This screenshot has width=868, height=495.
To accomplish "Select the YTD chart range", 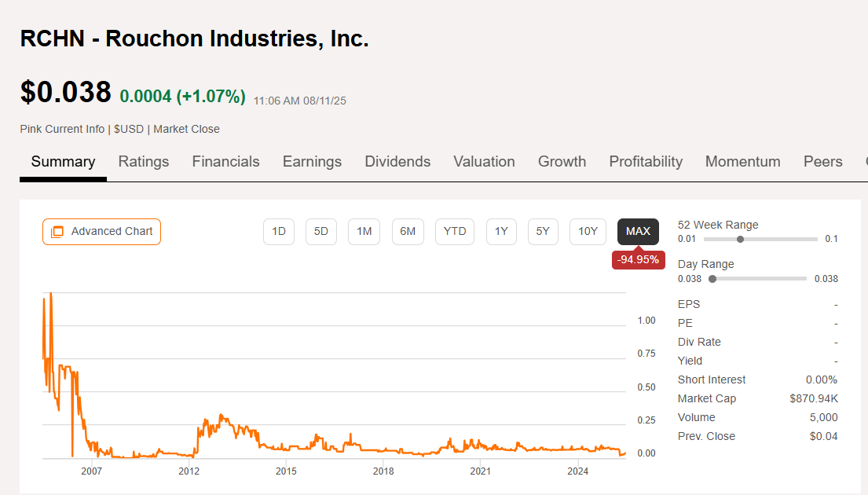I will [455, 232].
